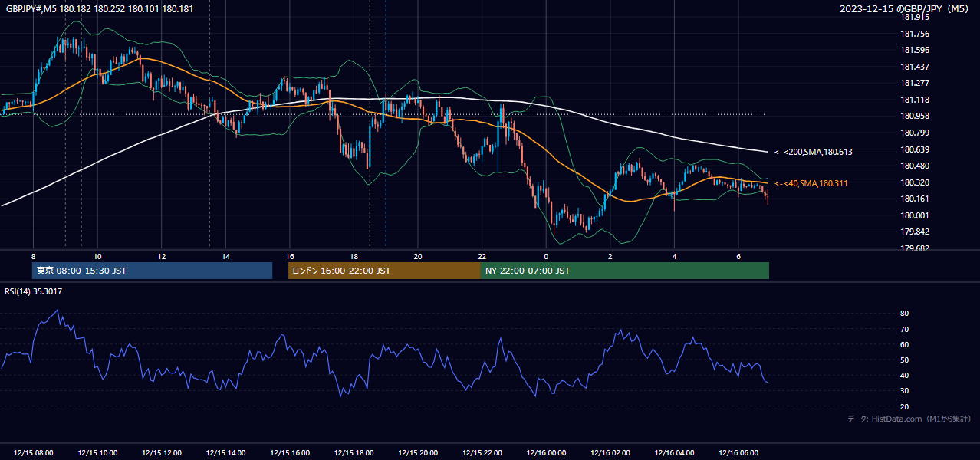980x460 pixels.
Task: Click the hour label 0 under price chart
Action: tap(546, 256)
